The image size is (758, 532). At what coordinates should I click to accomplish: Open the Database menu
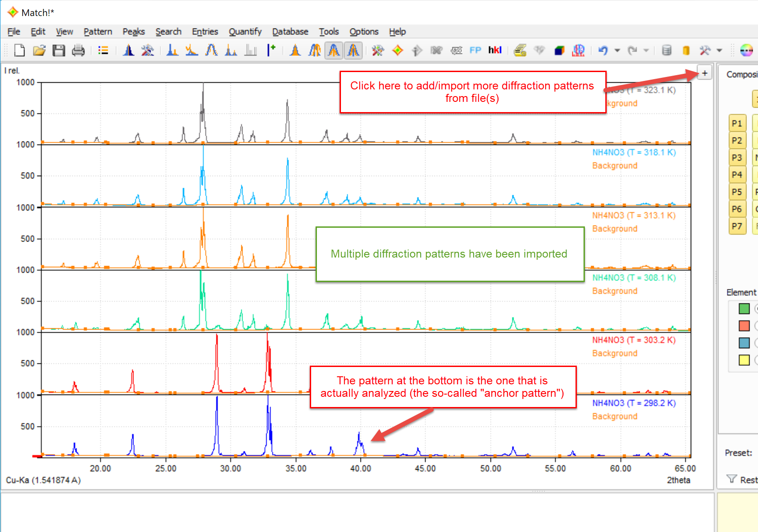(x=290, y=32)
